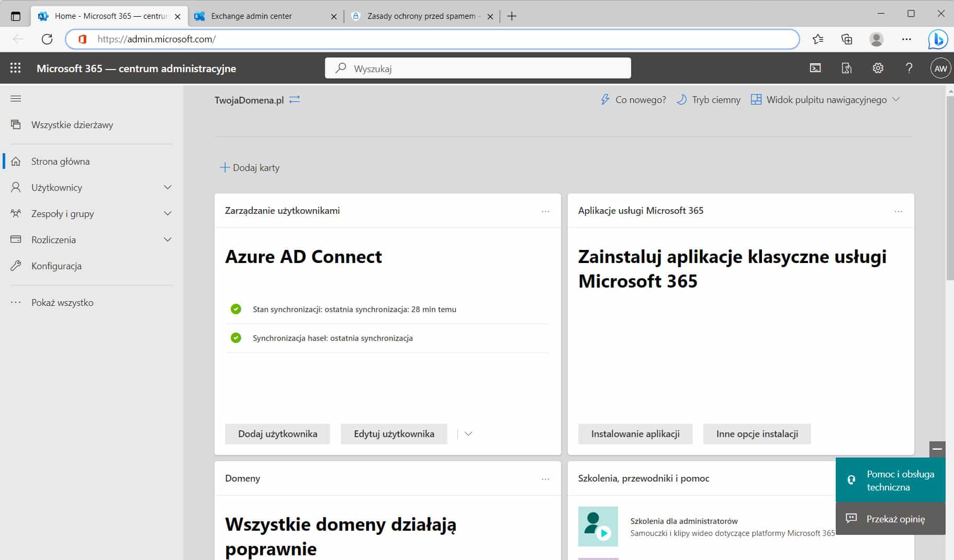This screenshot has width=954, height=560.
Task: Open more options on Aplikacje usługi Microsoft 365 card
Action: [899, 211]
